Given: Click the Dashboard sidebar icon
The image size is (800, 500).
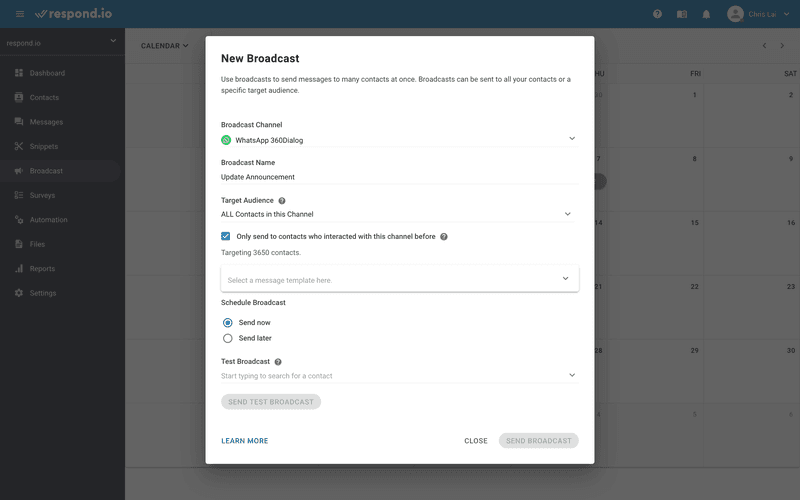Looking at the screenshot, I should (19, 73).
